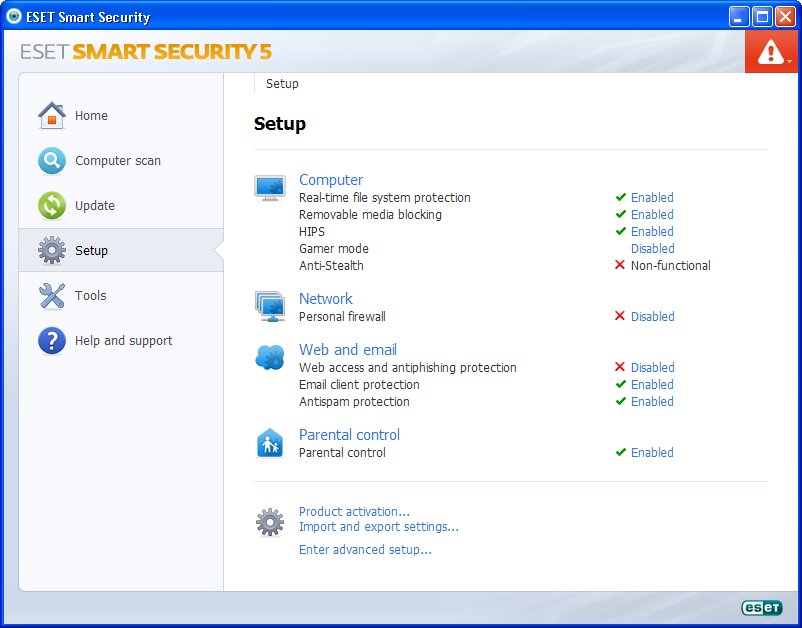Click the gear icon beside Product activation

[x=270, y=522]
